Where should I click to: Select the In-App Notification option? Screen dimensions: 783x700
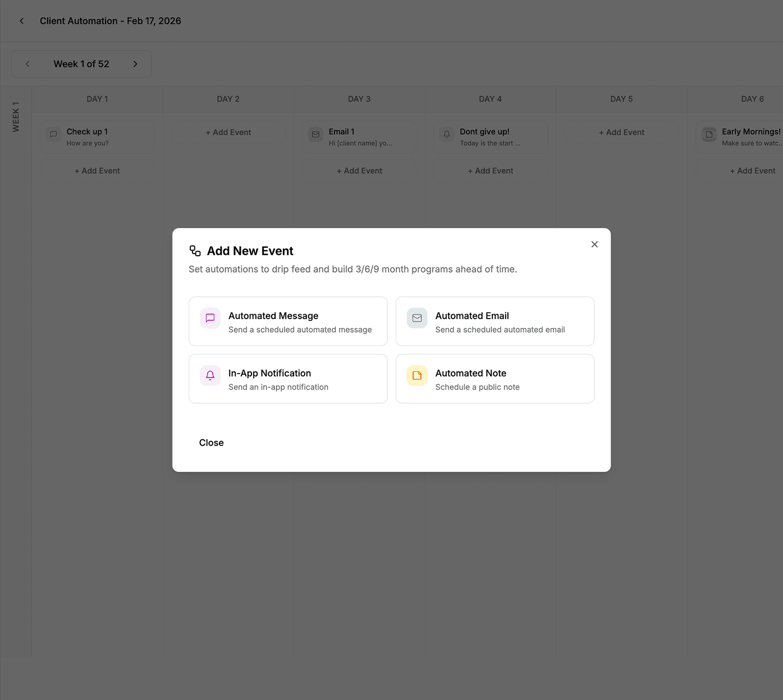[x=288, y=379]
